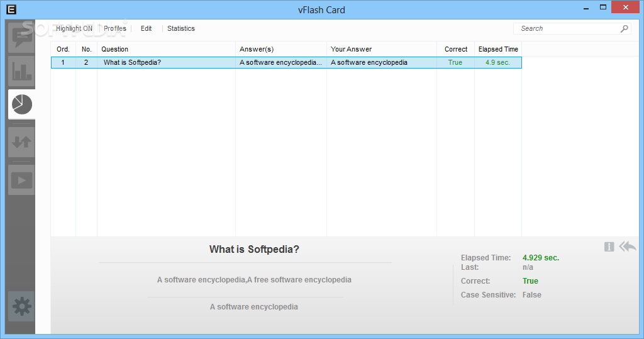Sort by Question column header

[x=166, y=49]
